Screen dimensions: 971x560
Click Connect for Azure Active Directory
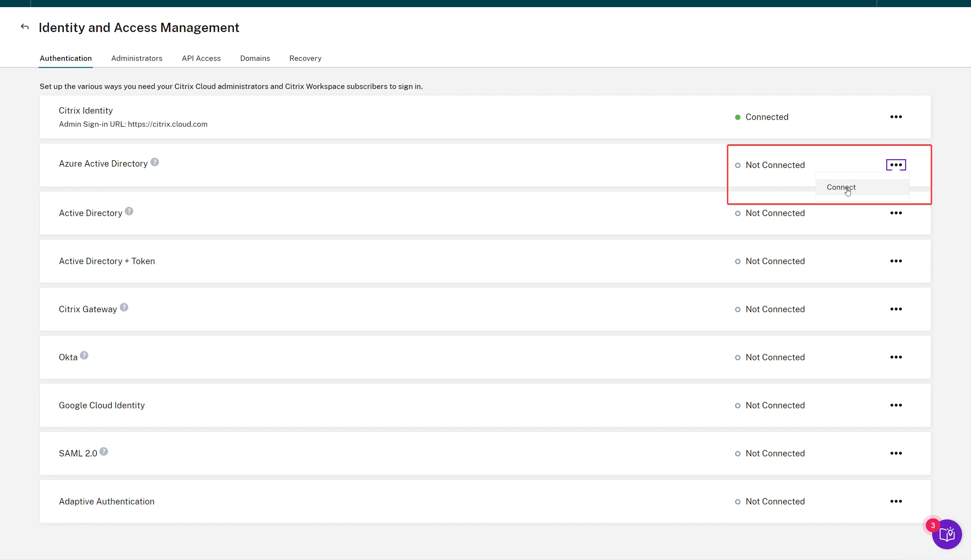point(841,187)
